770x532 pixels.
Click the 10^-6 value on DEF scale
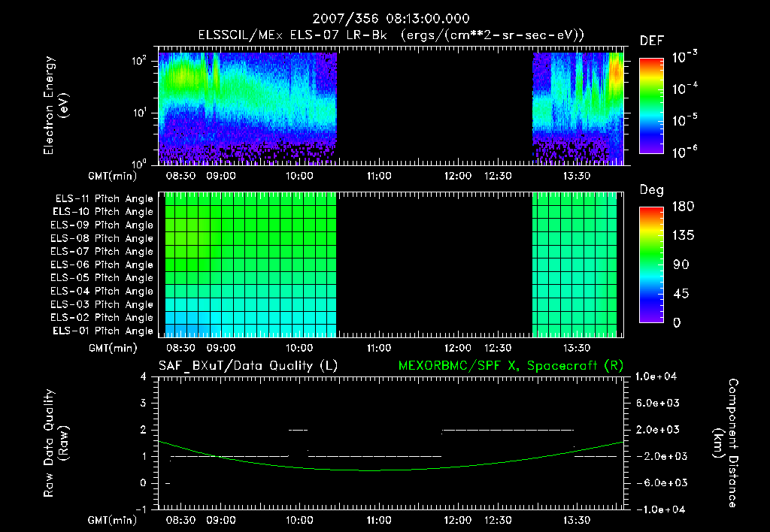pos(685,152)
